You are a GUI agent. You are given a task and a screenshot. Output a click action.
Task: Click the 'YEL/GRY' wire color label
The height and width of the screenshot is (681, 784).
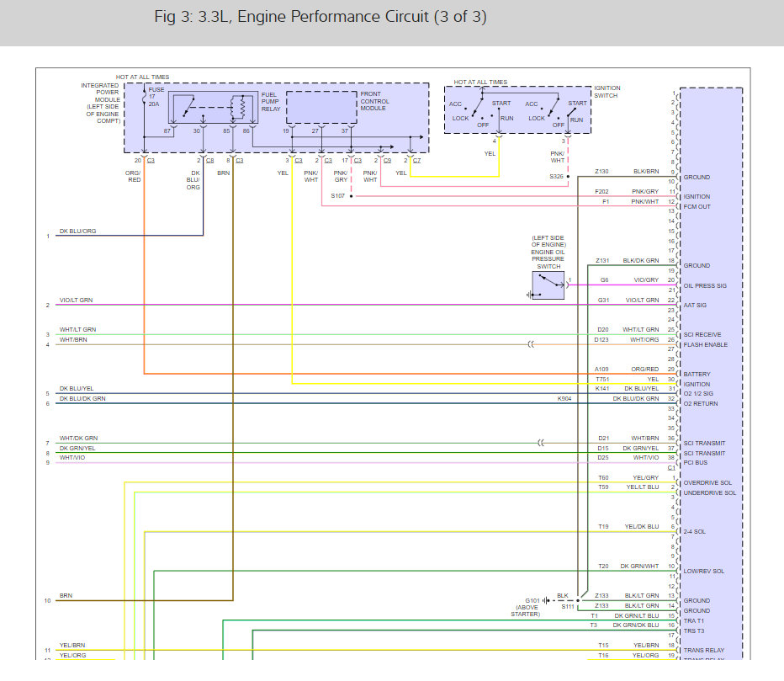645,477
